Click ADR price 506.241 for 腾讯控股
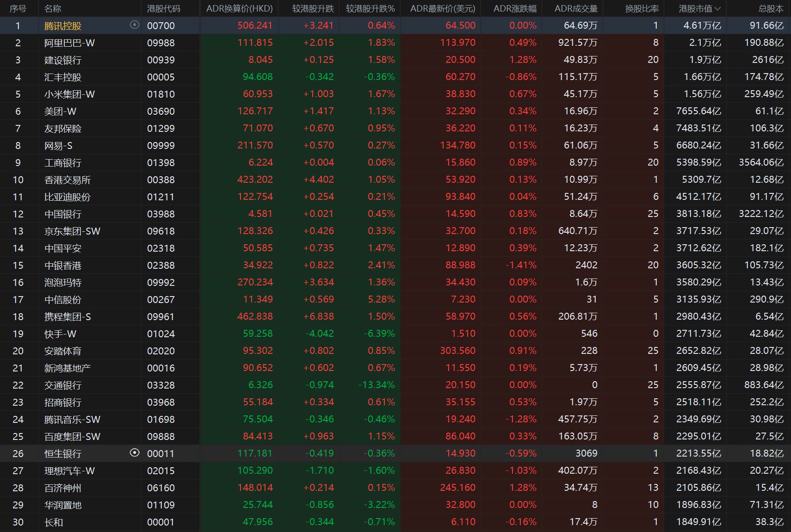The width and height of the screenshot is (791, 532). (x=255, y=25)
